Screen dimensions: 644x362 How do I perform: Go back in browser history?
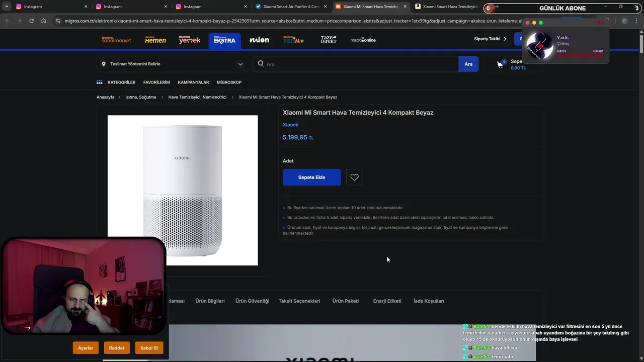pos(7,21)
